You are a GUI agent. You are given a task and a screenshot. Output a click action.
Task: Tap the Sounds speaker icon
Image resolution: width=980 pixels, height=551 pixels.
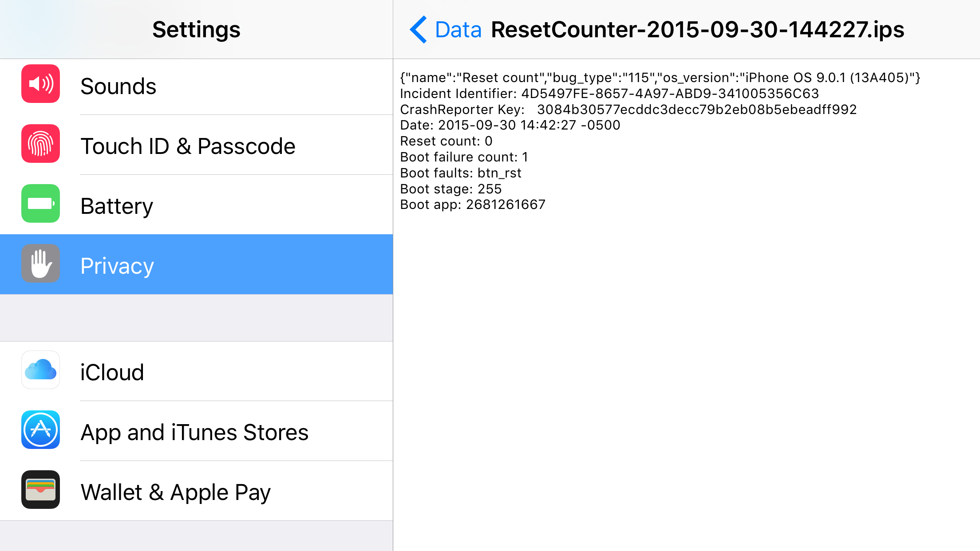tap(40, 84)
